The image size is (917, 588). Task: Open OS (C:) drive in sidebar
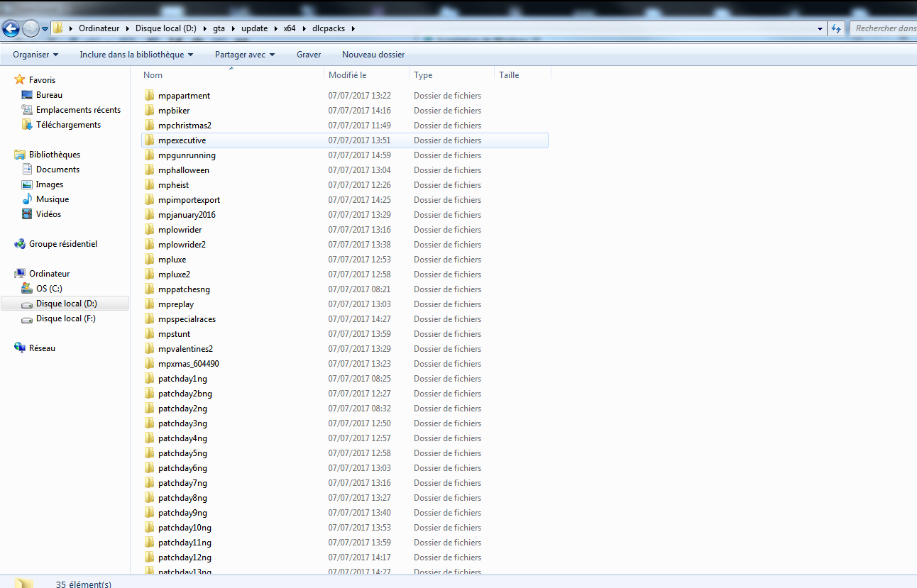(x=49, y=289)
